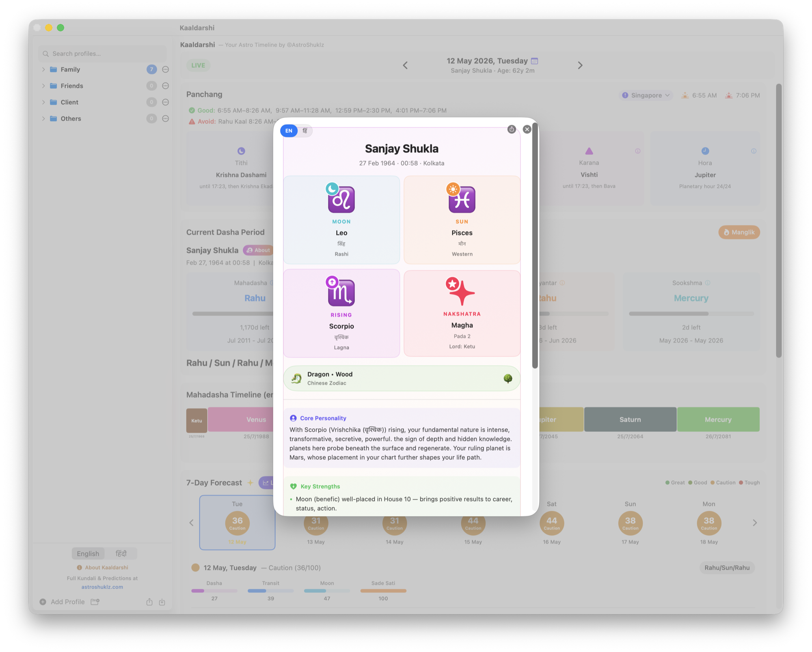Expand the Friends folder
This screenshot has height=652, width=812.
click(x=43, y=86)
